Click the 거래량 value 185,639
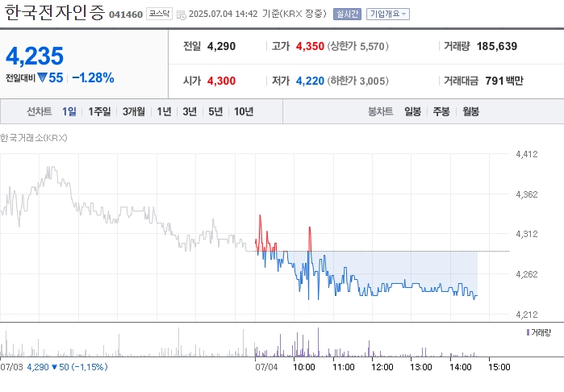 497,47
